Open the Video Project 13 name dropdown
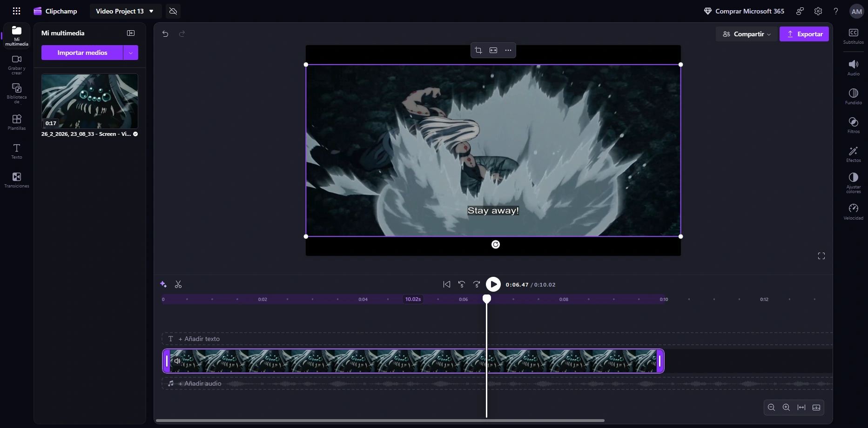The height and width of the screenshot is (428, 868). pos(125,11)
